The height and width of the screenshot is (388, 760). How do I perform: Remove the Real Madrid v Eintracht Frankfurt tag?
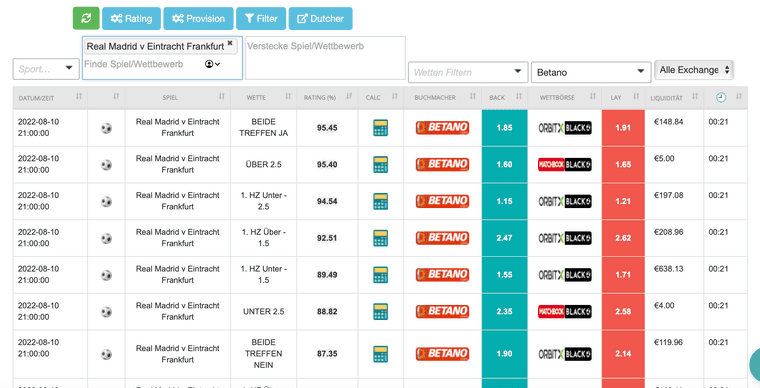coord(230,43)
